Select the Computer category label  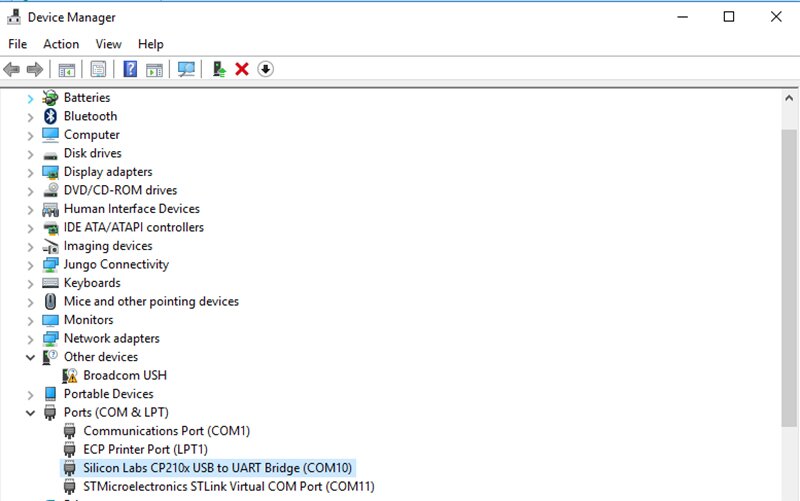(x=91, y=134)
